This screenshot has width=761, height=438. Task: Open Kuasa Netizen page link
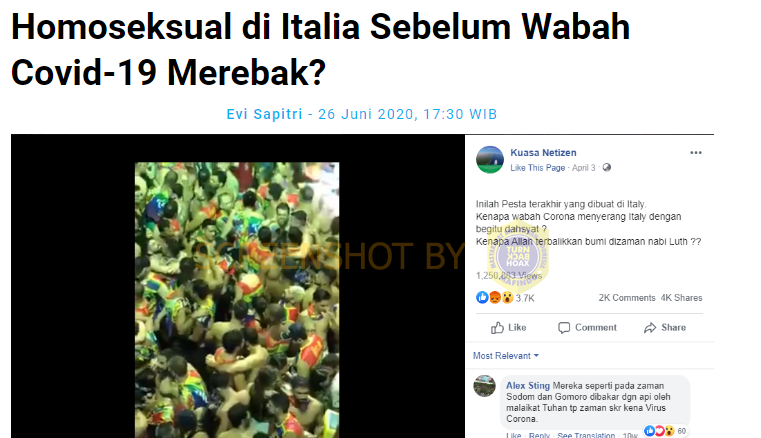click(x=543, y=152)
